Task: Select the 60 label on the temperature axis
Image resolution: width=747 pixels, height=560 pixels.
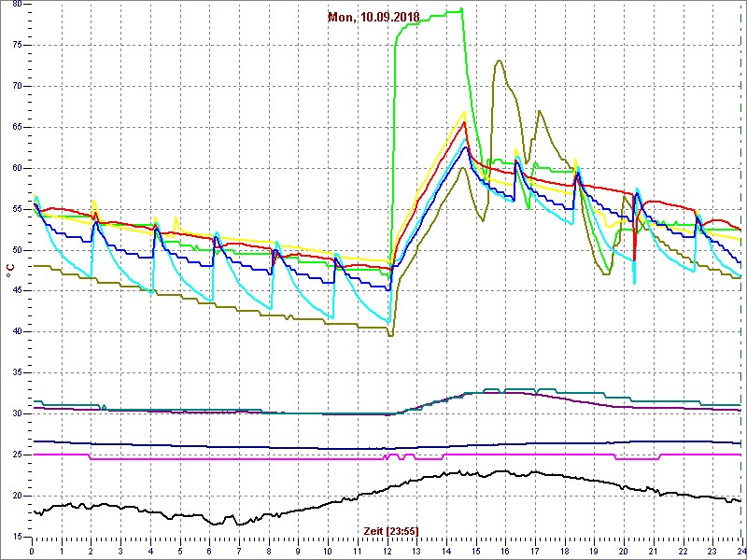Action: point(16,168)
